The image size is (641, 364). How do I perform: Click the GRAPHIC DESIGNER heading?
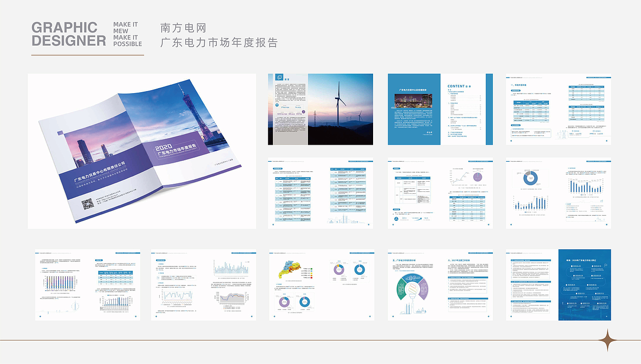pos(69,34)
